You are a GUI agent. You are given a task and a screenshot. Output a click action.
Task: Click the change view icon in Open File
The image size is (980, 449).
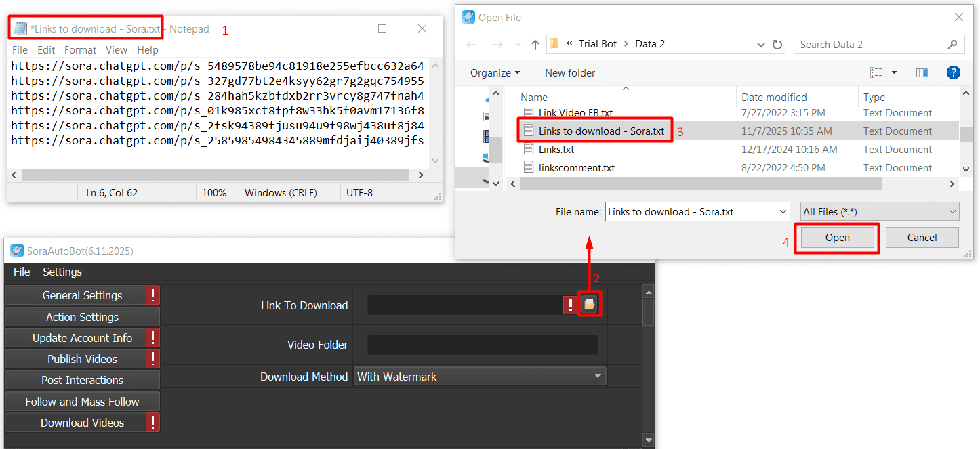(877, 72)
